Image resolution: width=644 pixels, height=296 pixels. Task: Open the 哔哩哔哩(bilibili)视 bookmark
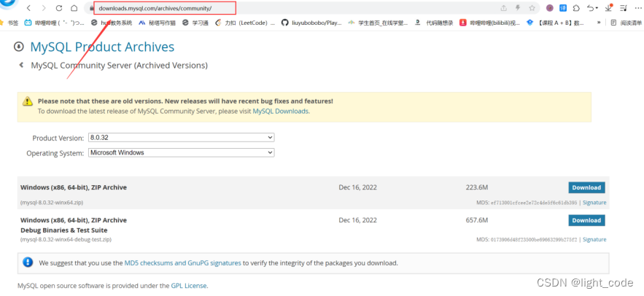[x=489, y=23]
